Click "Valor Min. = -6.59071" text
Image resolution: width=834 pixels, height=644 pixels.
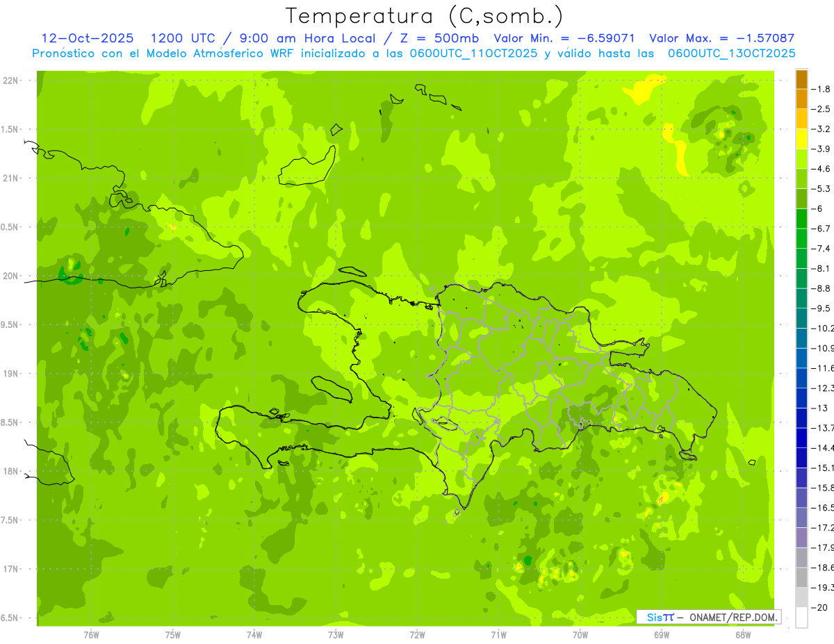click(x=564, y=38)
